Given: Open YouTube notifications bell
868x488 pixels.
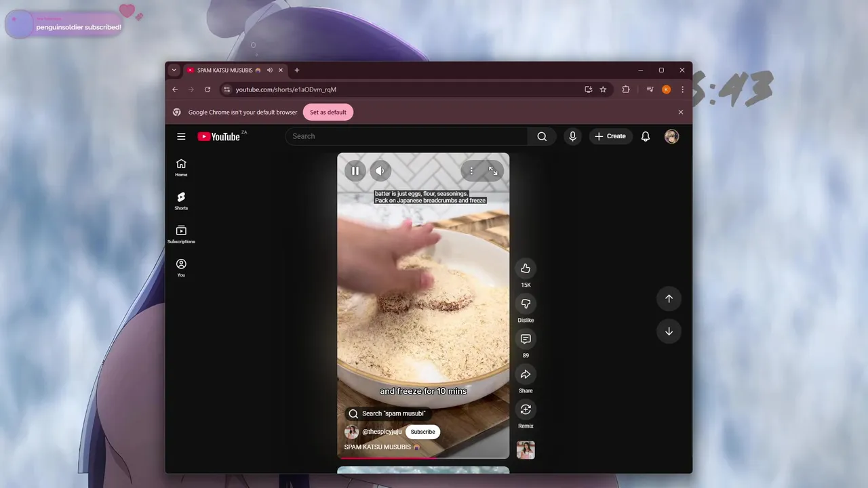Looking at the screenshot, I should click(646, 136).
